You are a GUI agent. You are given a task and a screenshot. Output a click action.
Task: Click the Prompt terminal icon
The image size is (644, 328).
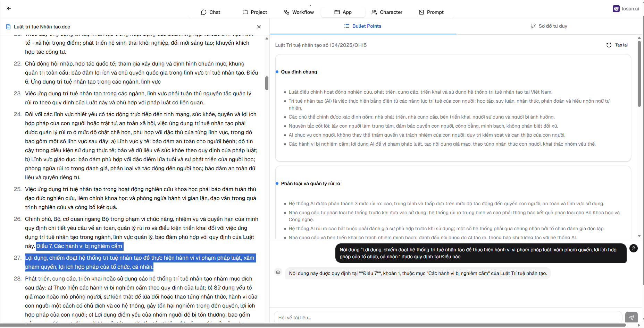(421, 12)
